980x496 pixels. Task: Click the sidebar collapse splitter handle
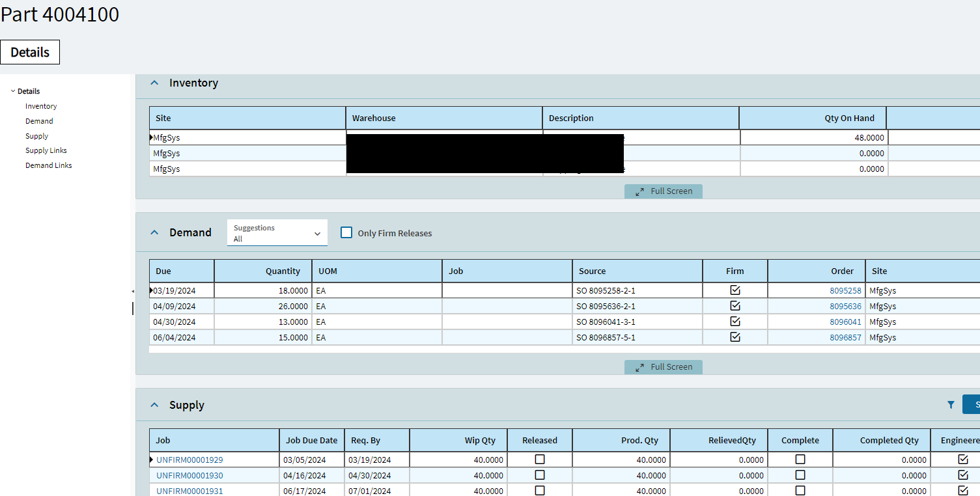point(133,292)
